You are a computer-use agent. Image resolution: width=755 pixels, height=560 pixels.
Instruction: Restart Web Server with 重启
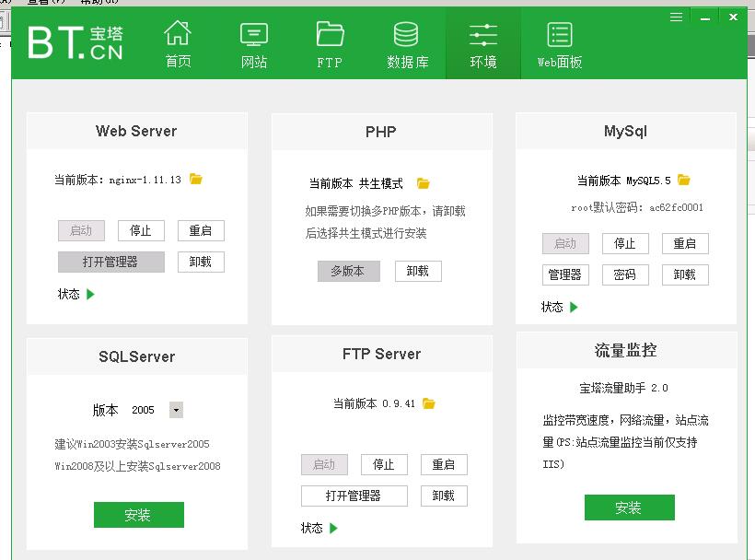(201, 230)
